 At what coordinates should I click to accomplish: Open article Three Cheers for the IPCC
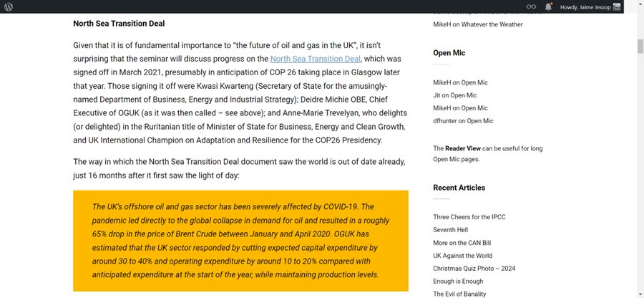(x=469, y=217)
